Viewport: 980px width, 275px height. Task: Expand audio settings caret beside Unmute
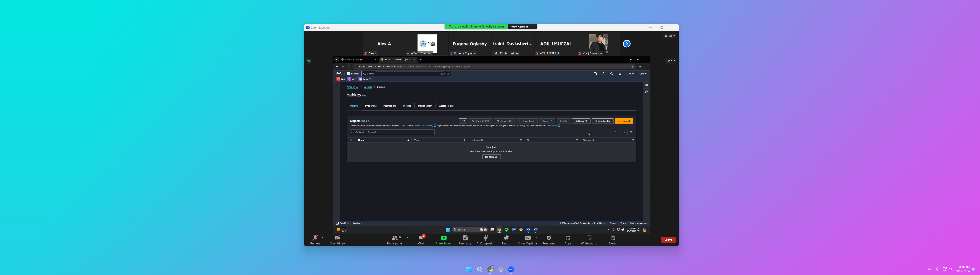[323, 238]
